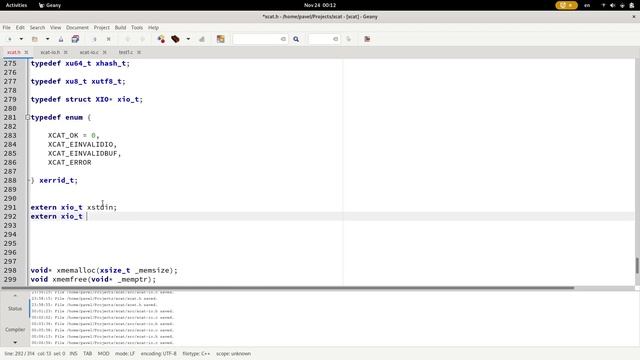Click the magnifier Find icon
This screenshot has width=640, height=360.
296,39
